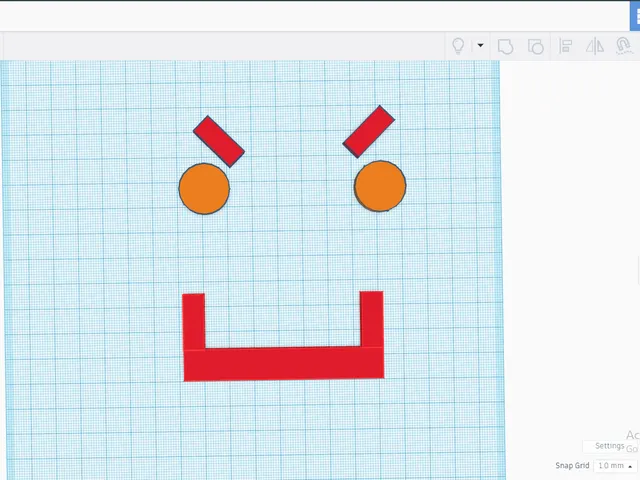This screenshot has height=480, width=640.
Task: Open the workplane Settings button
Action: pos(609,446)
